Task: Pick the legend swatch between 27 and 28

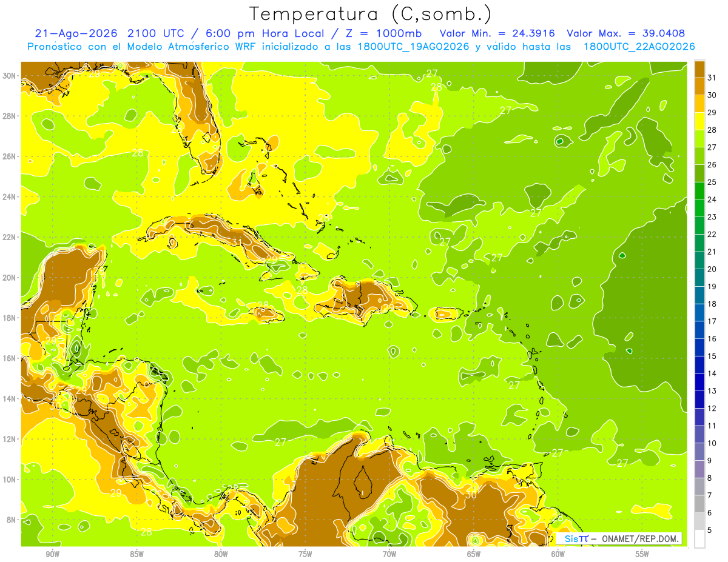Action: tap(699, 139)
